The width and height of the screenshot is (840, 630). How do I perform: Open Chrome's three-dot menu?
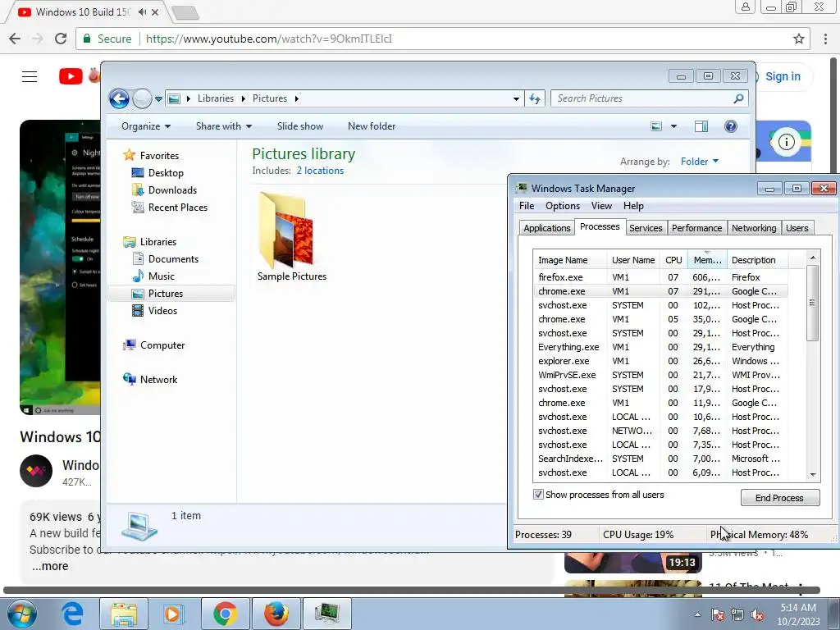coord(825,39)
